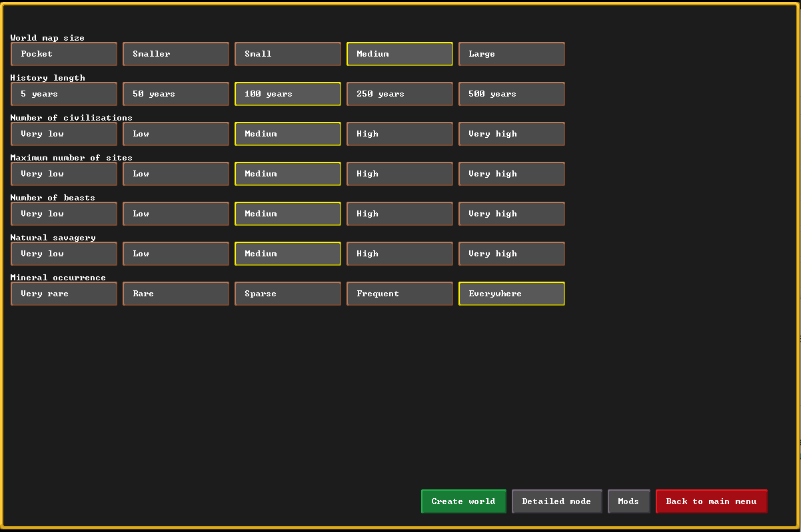Open the Mods screen

point(628,501)
